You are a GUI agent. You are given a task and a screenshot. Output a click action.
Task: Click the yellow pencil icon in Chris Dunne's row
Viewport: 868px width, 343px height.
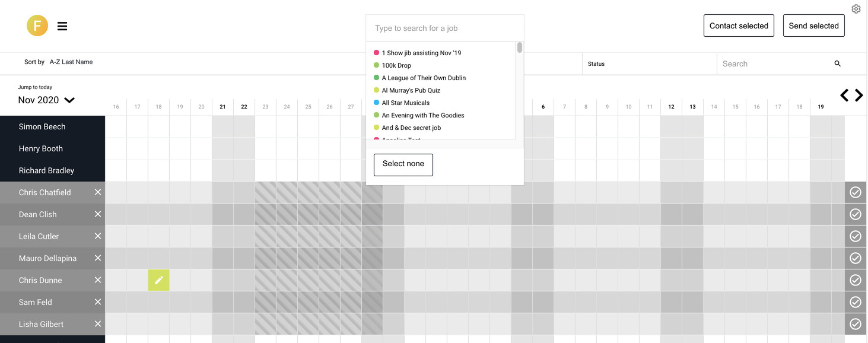pos(158,280)
